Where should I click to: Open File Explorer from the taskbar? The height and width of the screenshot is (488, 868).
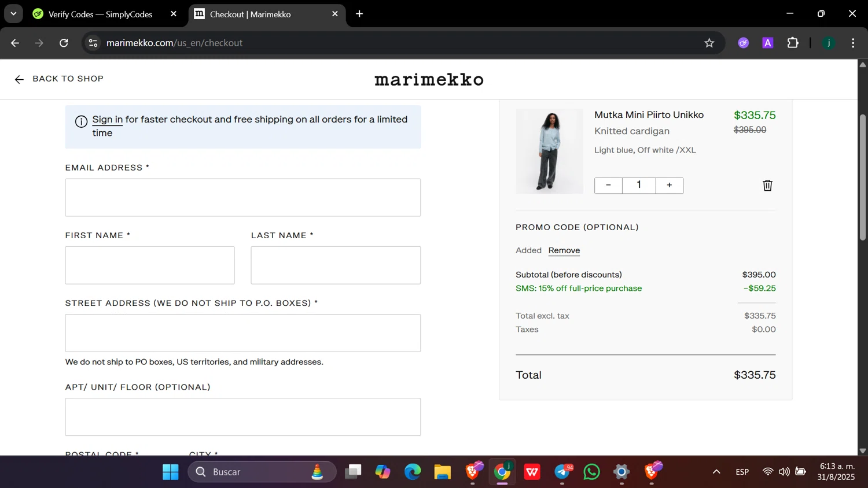[x=443, y=472]
